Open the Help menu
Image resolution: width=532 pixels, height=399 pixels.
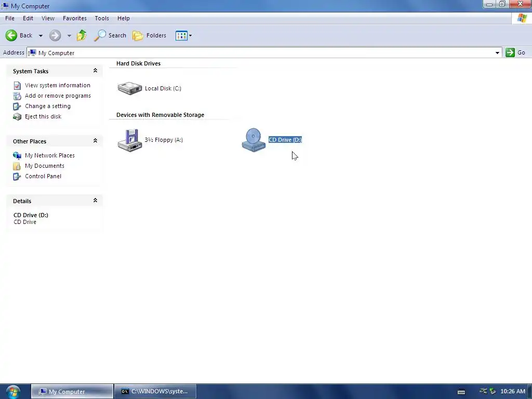(124, 18)
